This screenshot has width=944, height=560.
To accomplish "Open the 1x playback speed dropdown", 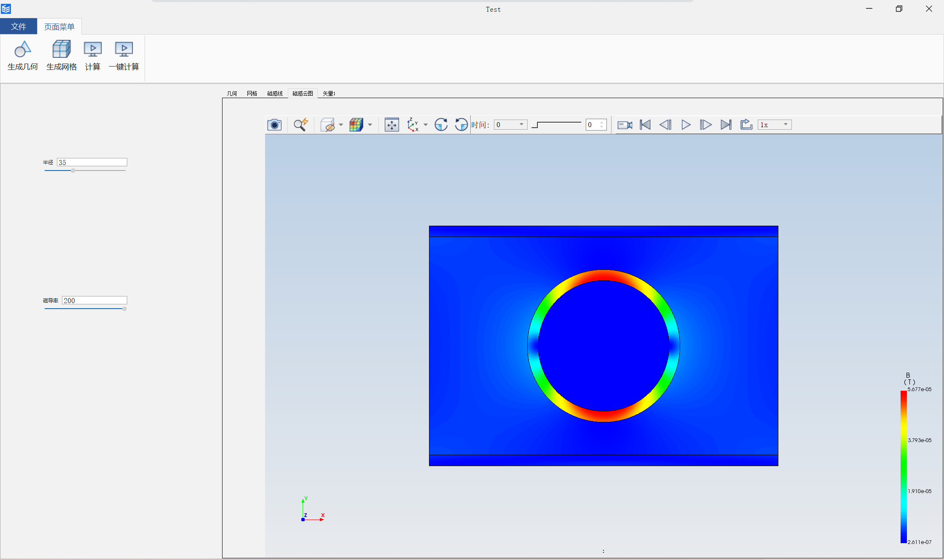I will tap(775, 125).
